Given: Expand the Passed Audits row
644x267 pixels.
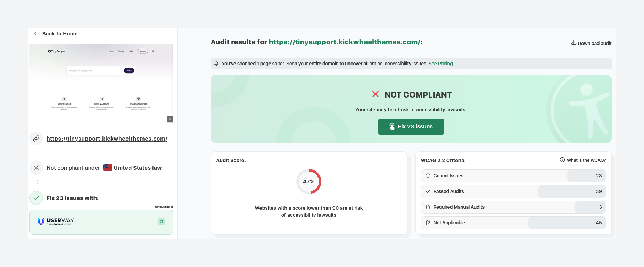Looking at the screenshot, I should [513, 191].
